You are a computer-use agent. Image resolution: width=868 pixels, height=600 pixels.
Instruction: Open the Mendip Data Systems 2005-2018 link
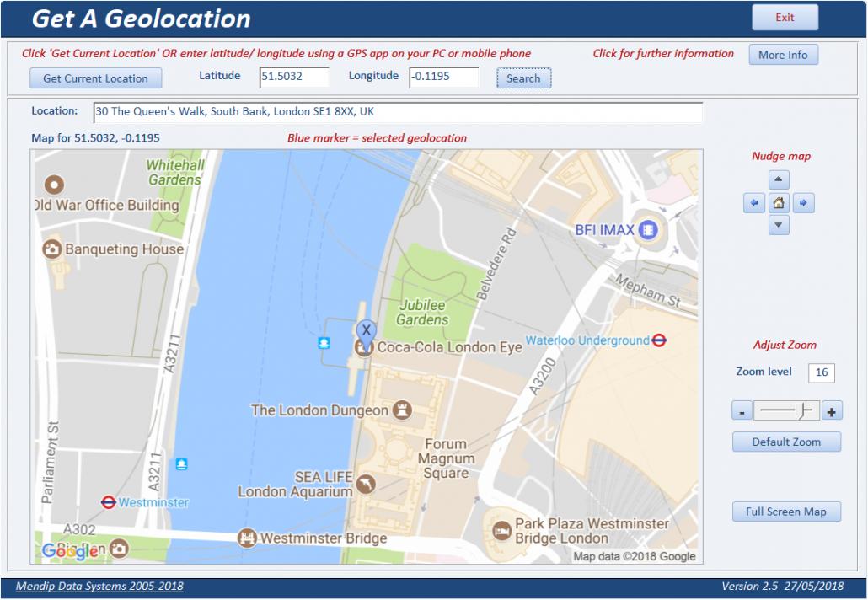point(99,587)
